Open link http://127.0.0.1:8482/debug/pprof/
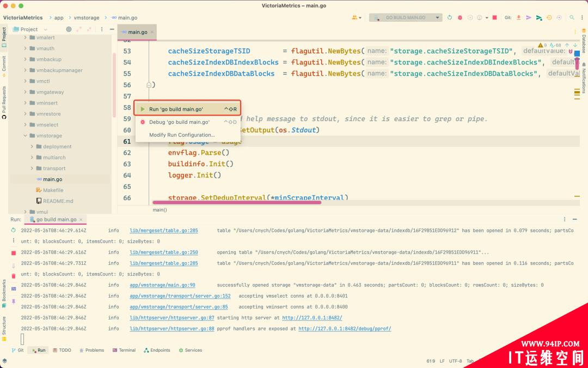The width and height of the screenshot is (588, 368). (345, 329)
